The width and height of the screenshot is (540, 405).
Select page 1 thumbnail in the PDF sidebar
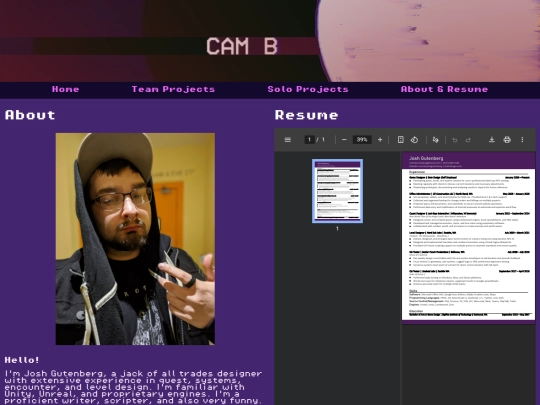[x=337, y=191]
